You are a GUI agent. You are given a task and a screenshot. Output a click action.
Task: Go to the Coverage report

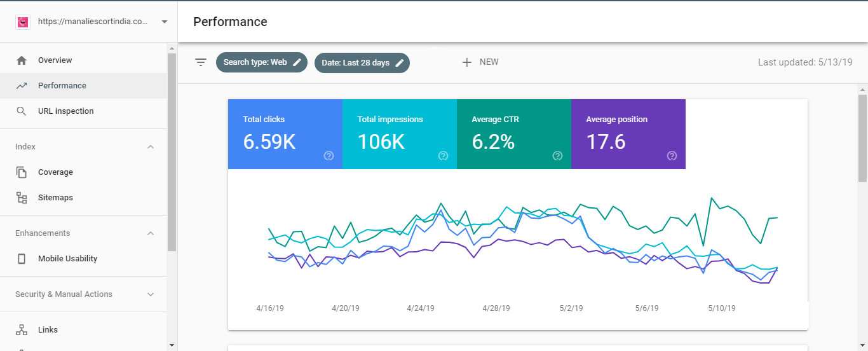(x=55, y=172)
